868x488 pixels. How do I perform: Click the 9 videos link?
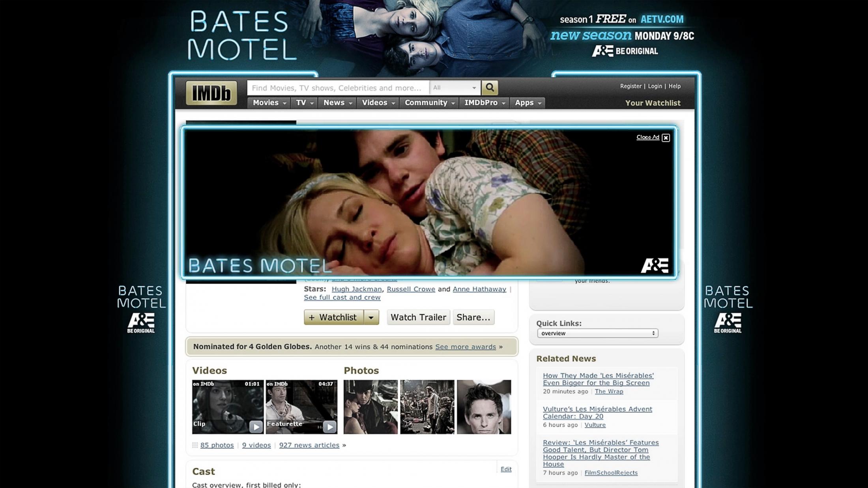coord(256,445)
